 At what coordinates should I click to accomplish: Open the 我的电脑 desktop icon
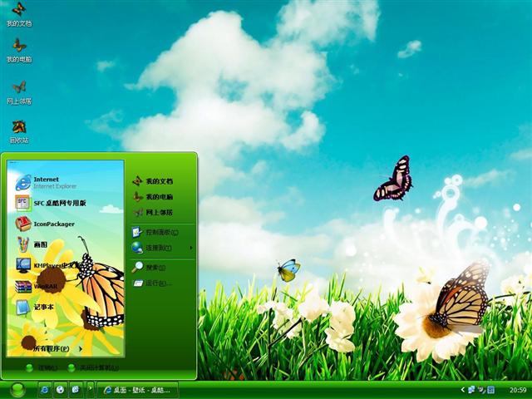pos(19,51)
